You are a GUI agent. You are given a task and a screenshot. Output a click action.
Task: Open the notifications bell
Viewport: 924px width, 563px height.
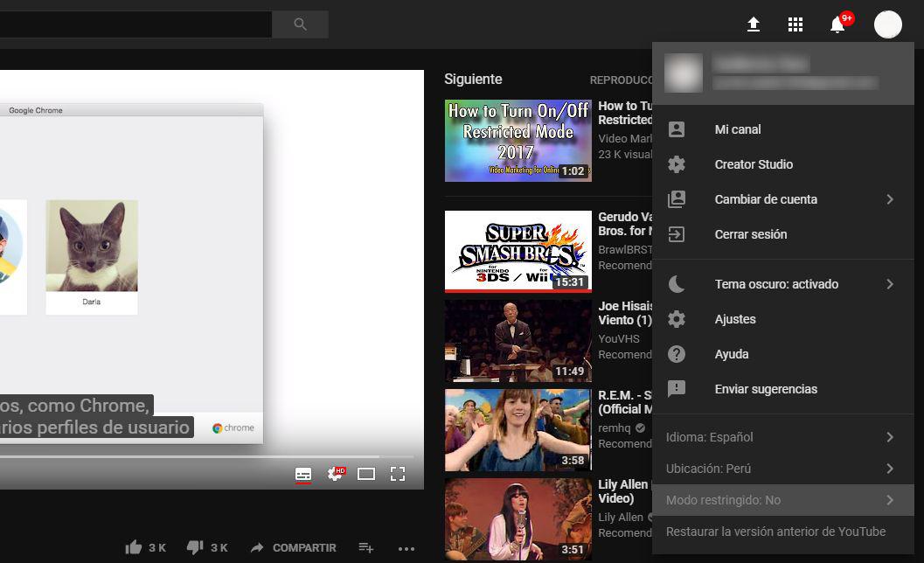click(x=836, y=24)
